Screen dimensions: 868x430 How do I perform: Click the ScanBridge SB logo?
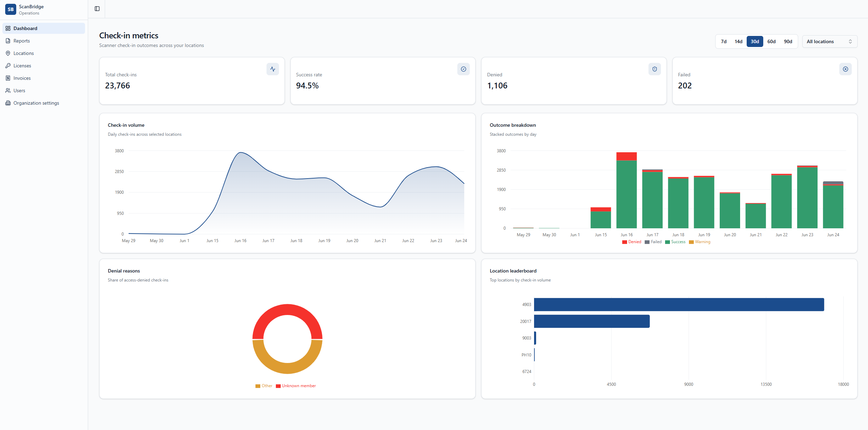tap(11, 9)
